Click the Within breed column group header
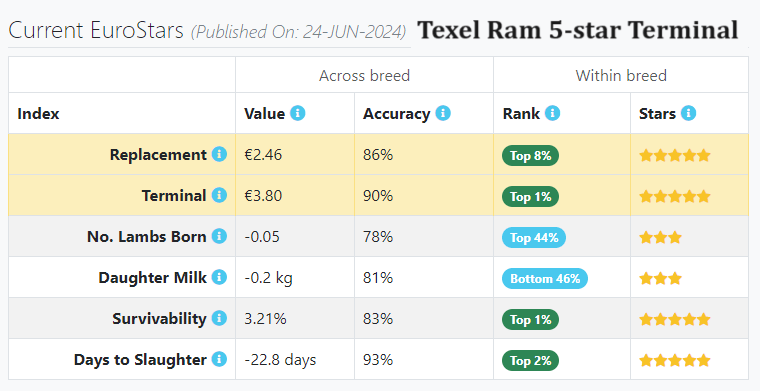 pyautogui.click(x=621, y=76)
